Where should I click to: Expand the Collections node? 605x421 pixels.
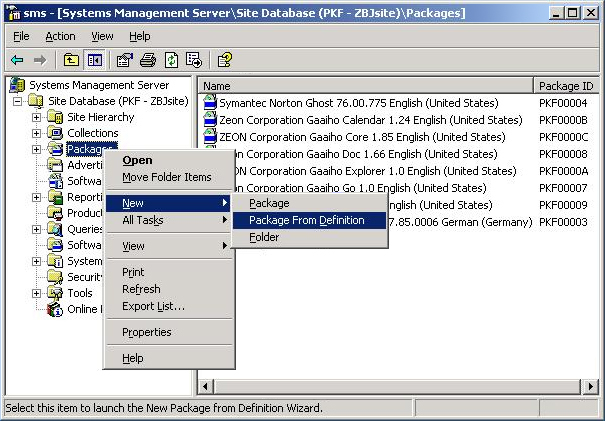[36, 134]
